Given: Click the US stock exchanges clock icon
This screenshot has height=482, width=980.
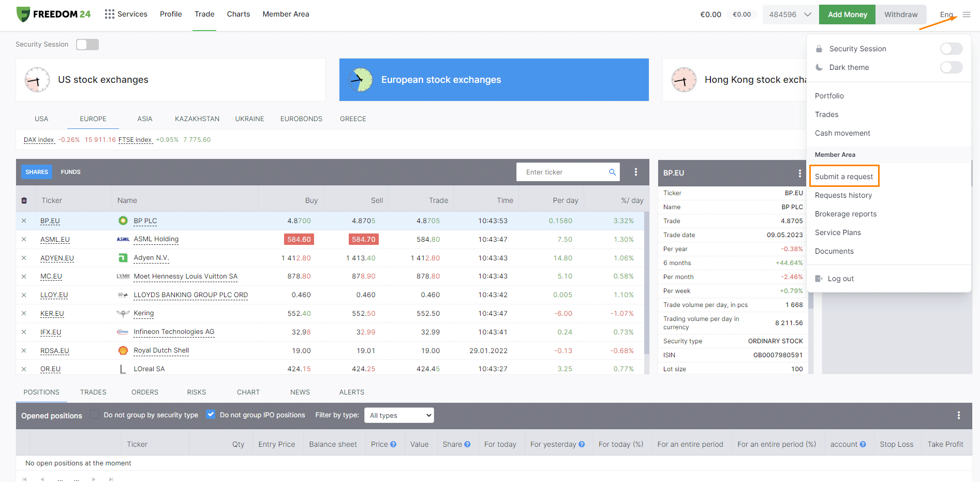Looking at the screenshot, I should [x=37, y=80].
